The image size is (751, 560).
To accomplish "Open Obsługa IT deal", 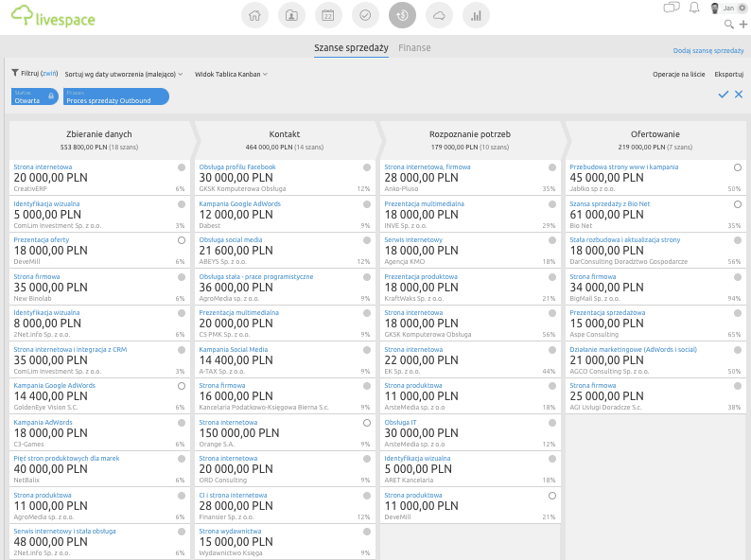I will (x=400, y=423).
